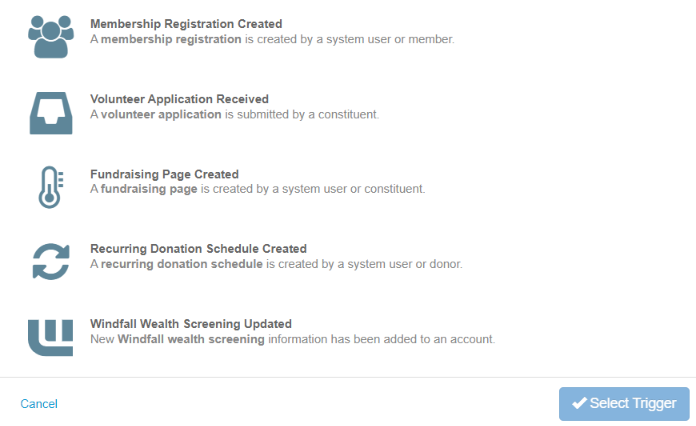Click the Windfall wealth screening description
This screenshot has width=696, height=426.
pos(293,339)
